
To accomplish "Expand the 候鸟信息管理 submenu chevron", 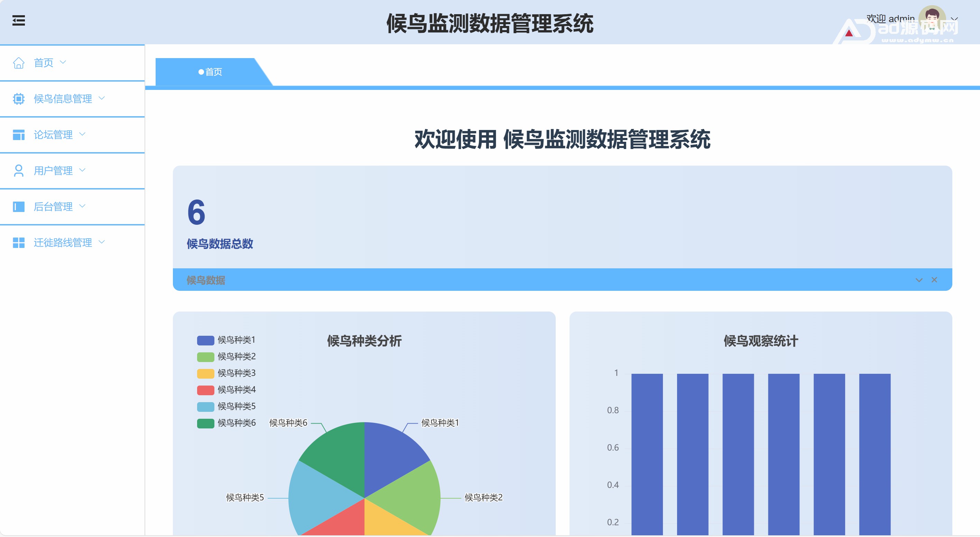I will click(102, 98).
